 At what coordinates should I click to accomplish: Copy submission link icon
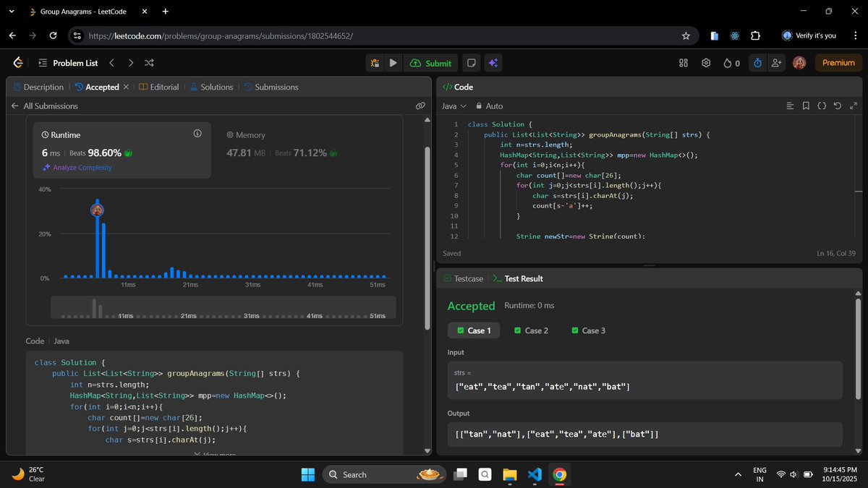pos(420,106)
